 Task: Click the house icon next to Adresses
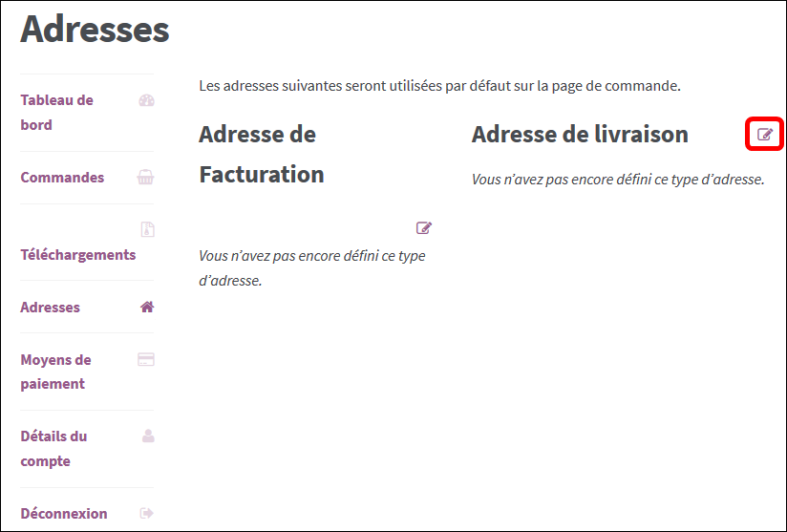pos(147,307)
